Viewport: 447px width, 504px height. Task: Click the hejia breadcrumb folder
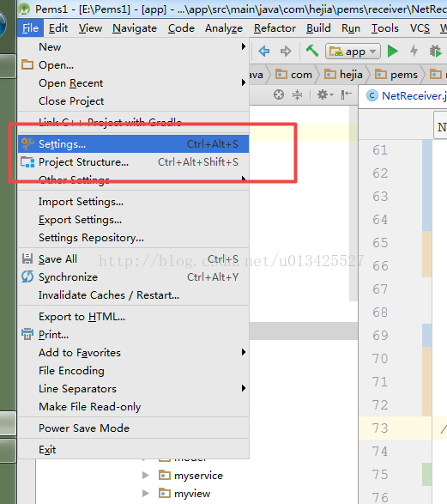tap(343, 75)
